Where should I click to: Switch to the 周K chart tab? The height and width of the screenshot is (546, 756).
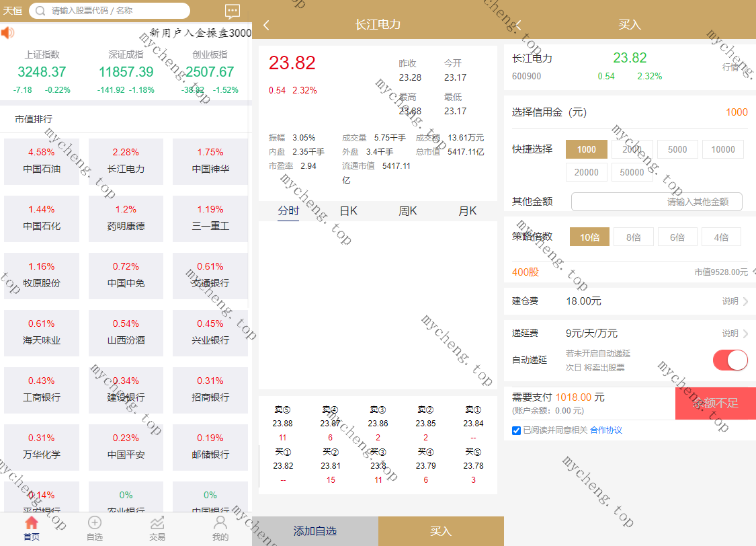point(408,210)
